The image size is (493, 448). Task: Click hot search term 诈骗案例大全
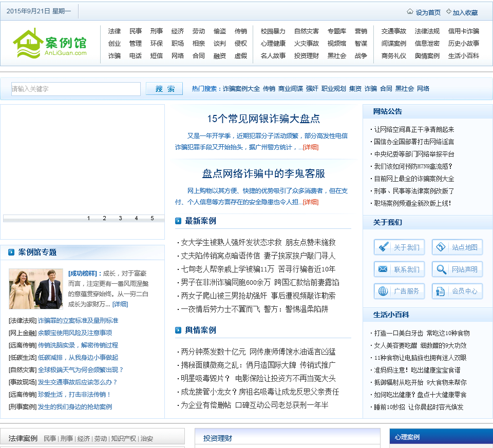coord(241,89)
